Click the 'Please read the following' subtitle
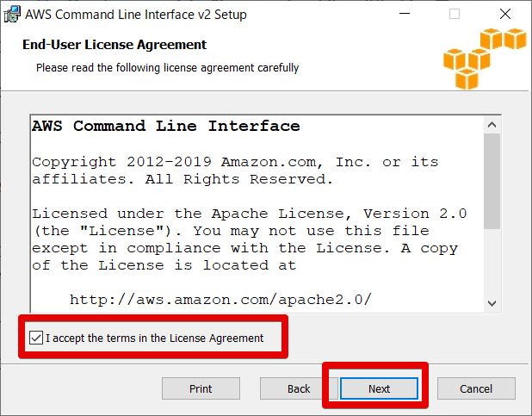Screen dimensions: 532x416 pyautogui.click(x=167, y=67)
